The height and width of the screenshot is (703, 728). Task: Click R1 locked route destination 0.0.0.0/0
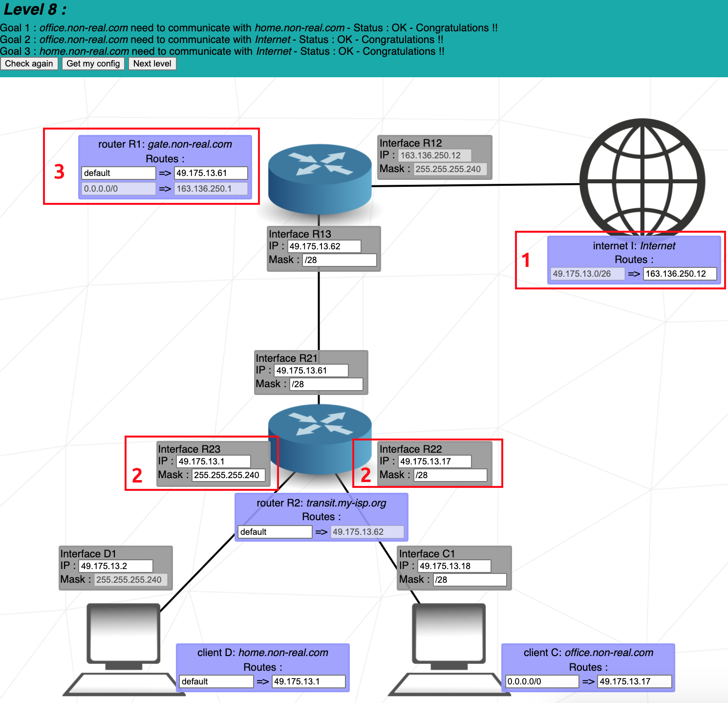119,189
